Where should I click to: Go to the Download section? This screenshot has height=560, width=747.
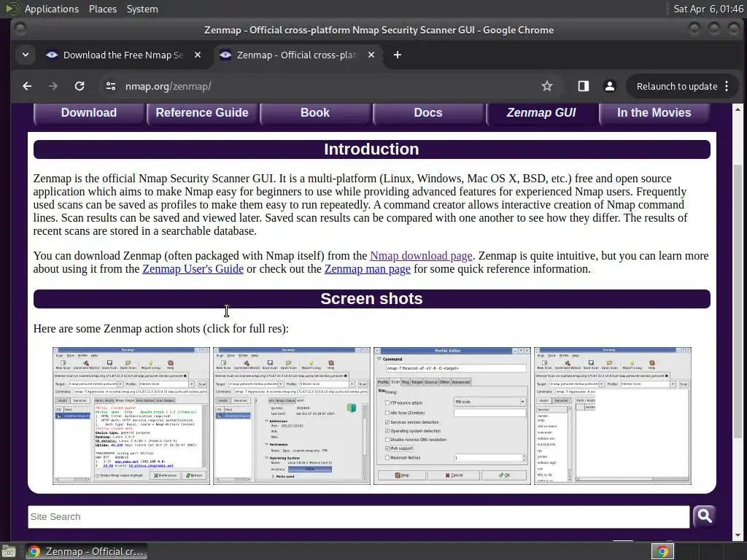point(88,113)
